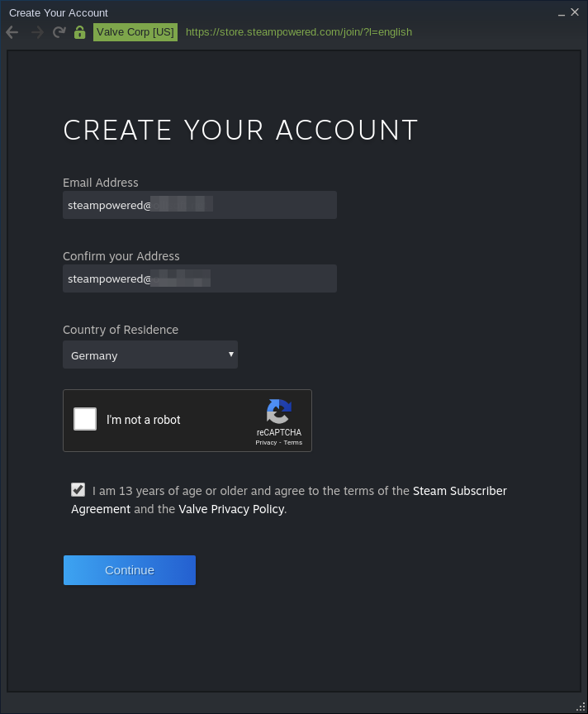The image size is (588, 714).
Task: Go back using the back arrow
Action: click(12, 32)
